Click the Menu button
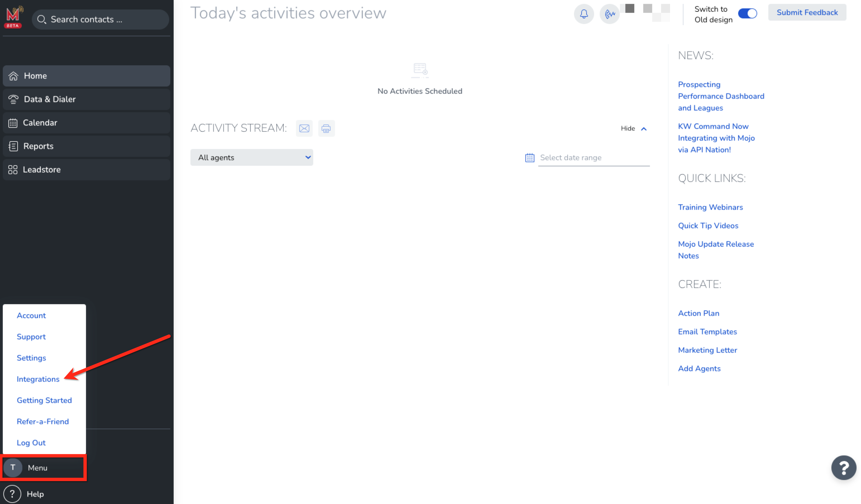This screenshot has width=861, height=504. [x=43, y=467]
